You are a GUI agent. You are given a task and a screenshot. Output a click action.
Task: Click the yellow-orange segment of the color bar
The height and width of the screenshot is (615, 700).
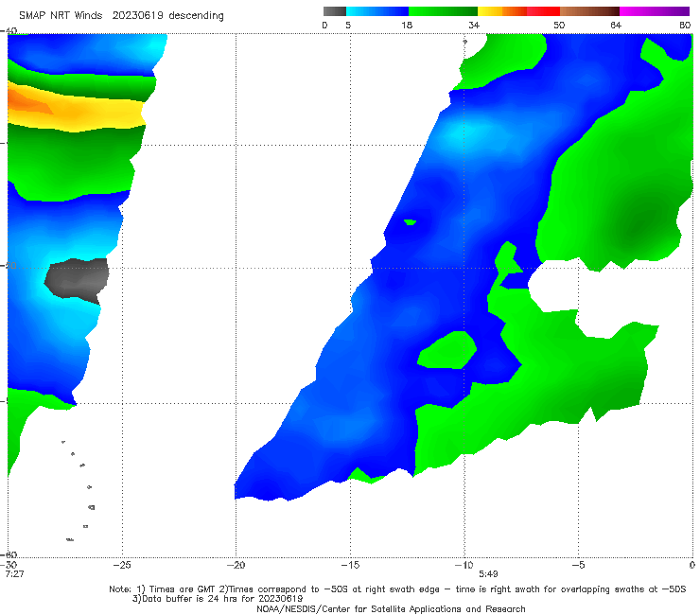pyautogui.click(x=502, y=11)
